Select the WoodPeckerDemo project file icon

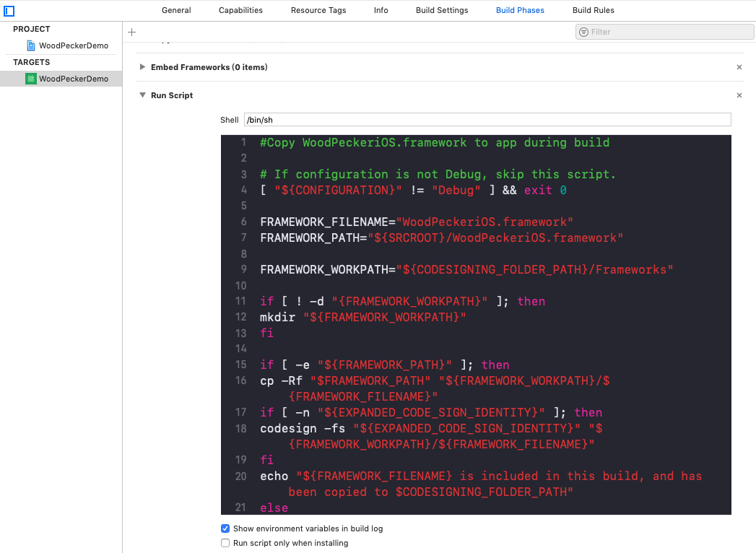tap(31, 45)
